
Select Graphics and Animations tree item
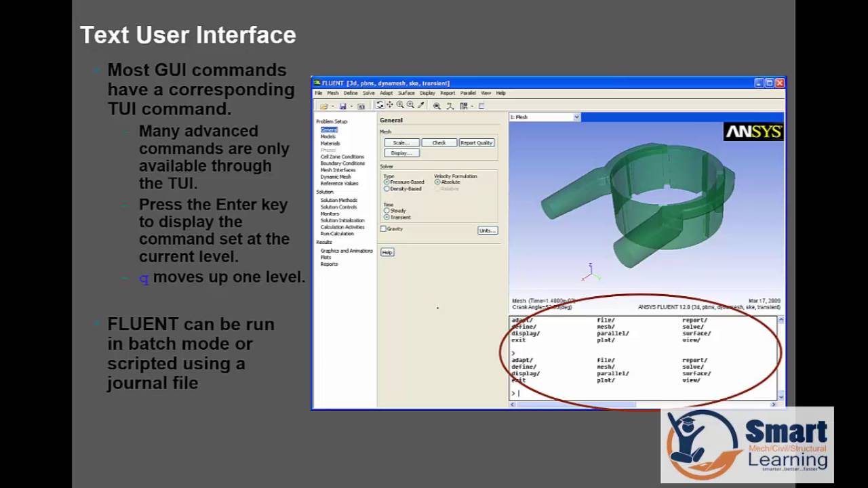(347, 251)
